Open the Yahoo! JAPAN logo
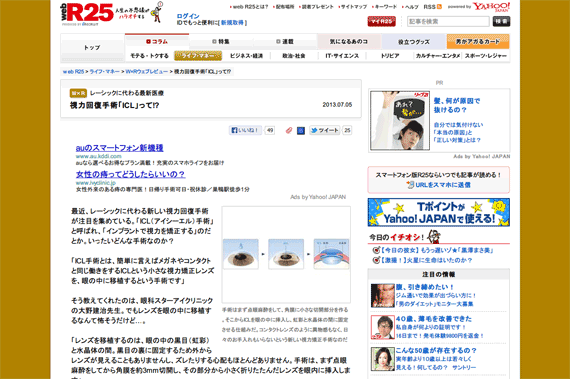 click(x=491, y=7)
